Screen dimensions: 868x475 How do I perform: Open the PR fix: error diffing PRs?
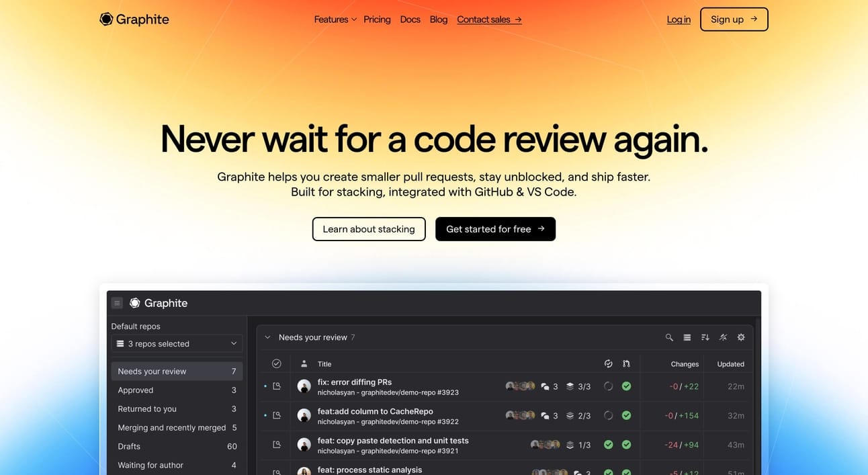click(x=355, y=382)
